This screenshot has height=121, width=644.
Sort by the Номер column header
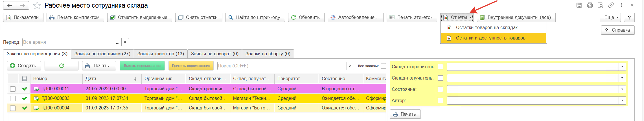(56, 79)
